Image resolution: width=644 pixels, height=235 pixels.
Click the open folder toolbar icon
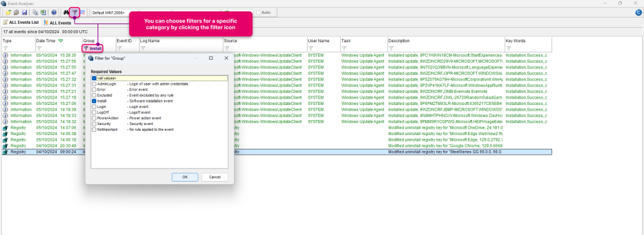coord(8,13)
